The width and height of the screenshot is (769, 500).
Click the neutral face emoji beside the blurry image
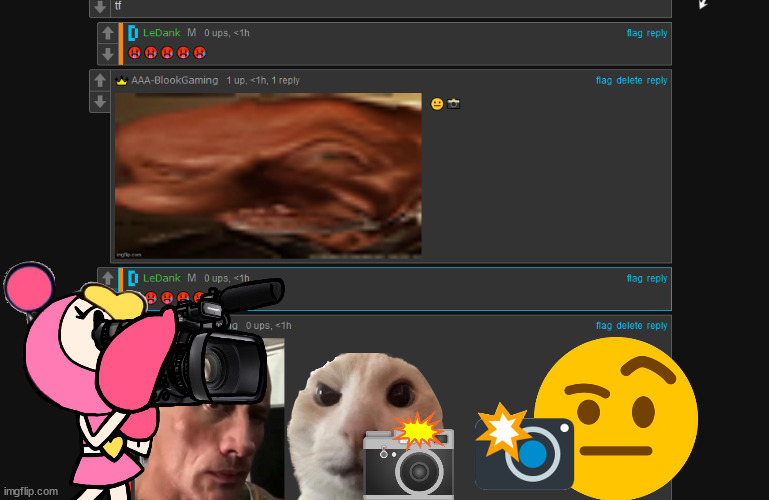click(437, 104)
